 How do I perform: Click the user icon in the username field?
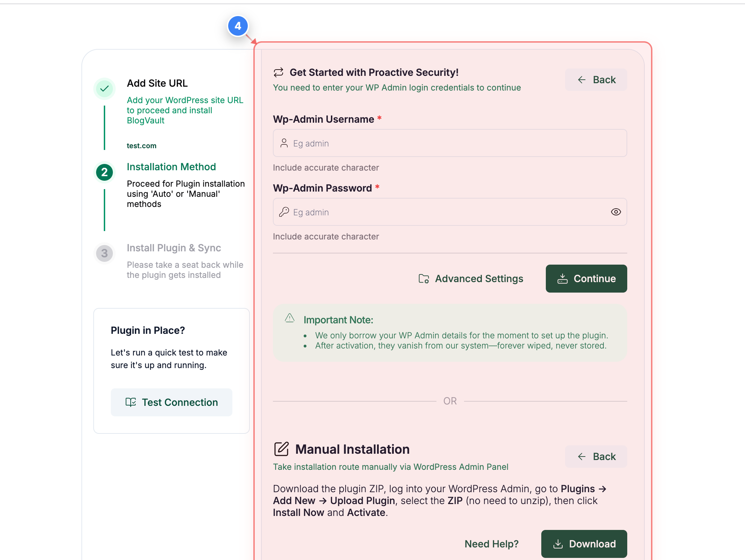284,143
